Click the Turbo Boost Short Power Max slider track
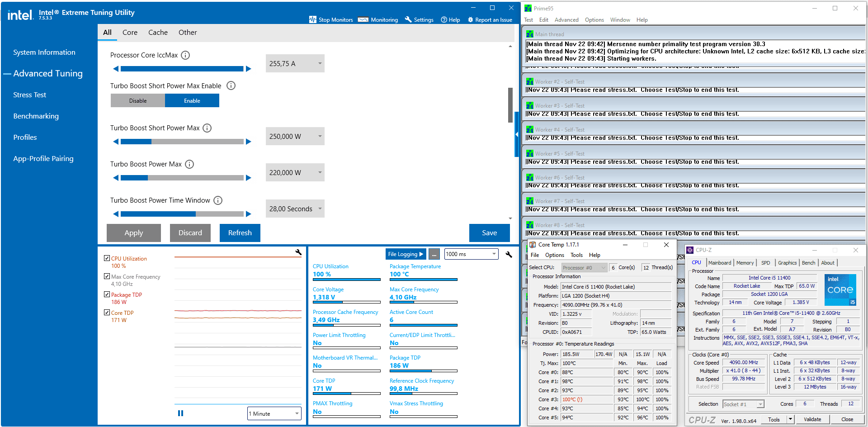 coord(182,142)
